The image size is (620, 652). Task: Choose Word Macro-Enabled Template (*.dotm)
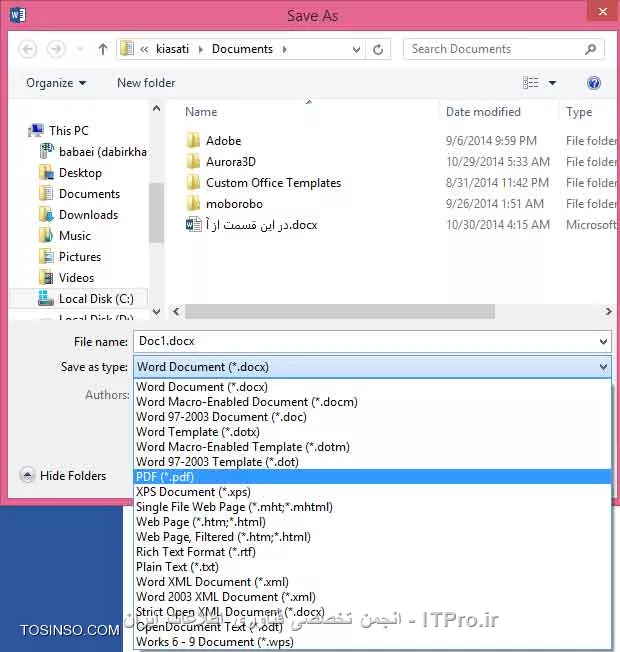(x=373, y=447)
